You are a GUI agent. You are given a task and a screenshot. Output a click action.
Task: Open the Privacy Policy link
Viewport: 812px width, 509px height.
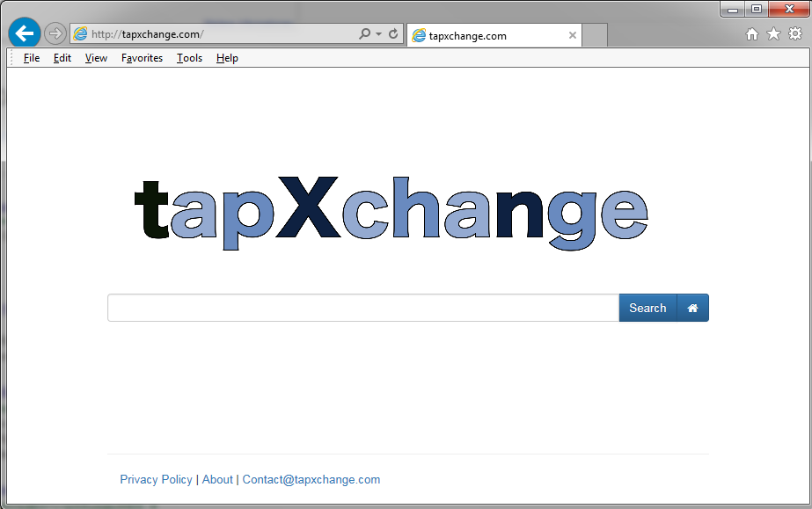[x=156, y=479]
